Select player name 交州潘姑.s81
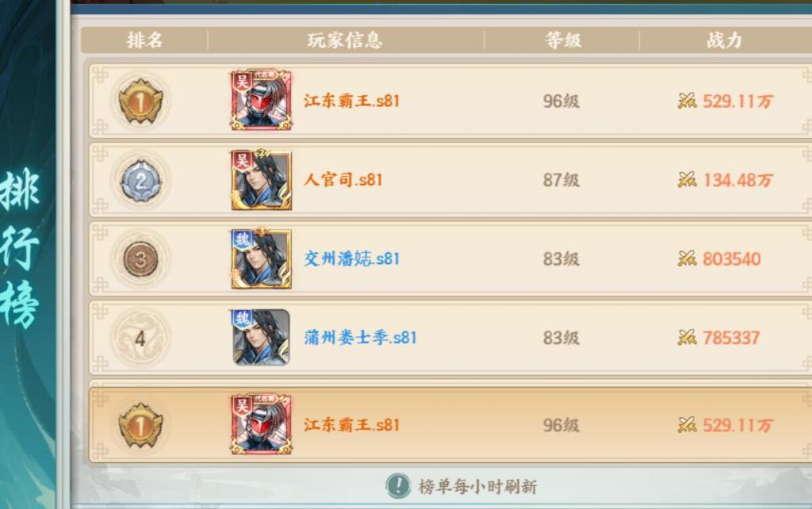 [351, 259]
